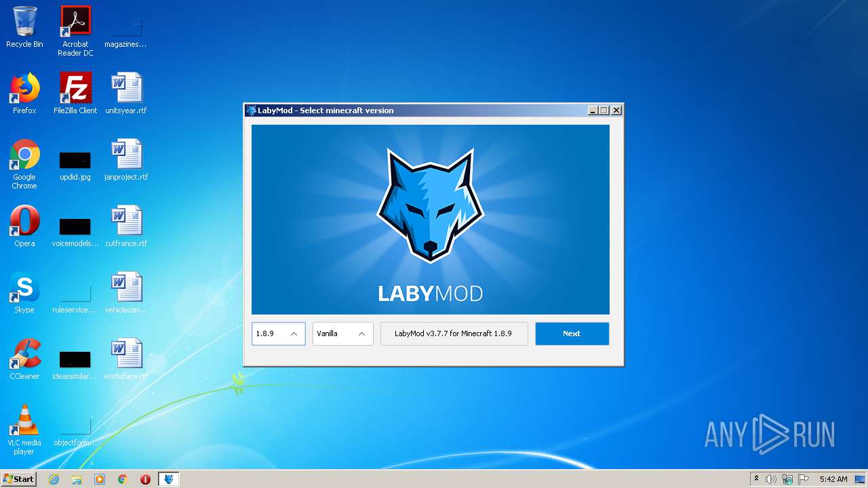The height and width of the screenshot is (488, 868).
Task: Select the unitsyear.rtf document icon
Action: tap(125, 94)
